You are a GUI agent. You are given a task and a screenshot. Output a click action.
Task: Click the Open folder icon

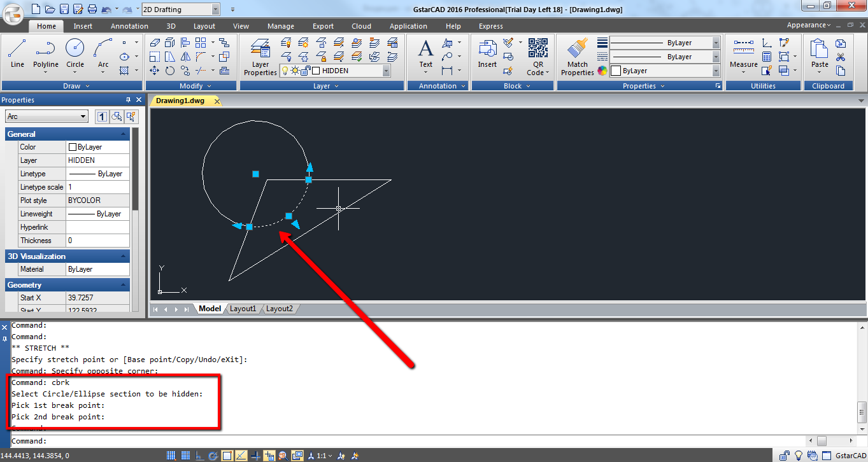coord(50,10)
